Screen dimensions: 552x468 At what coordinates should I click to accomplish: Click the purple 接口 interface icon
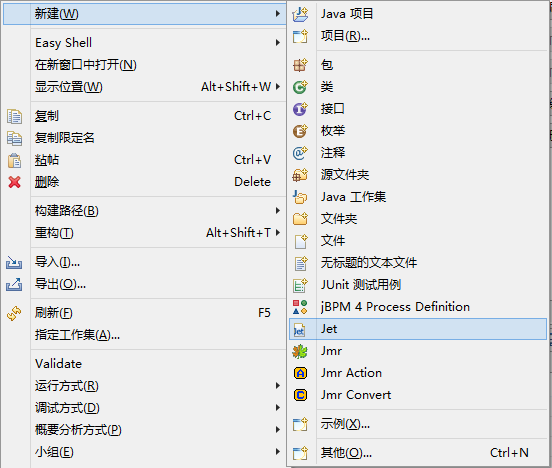pos(300,109)
